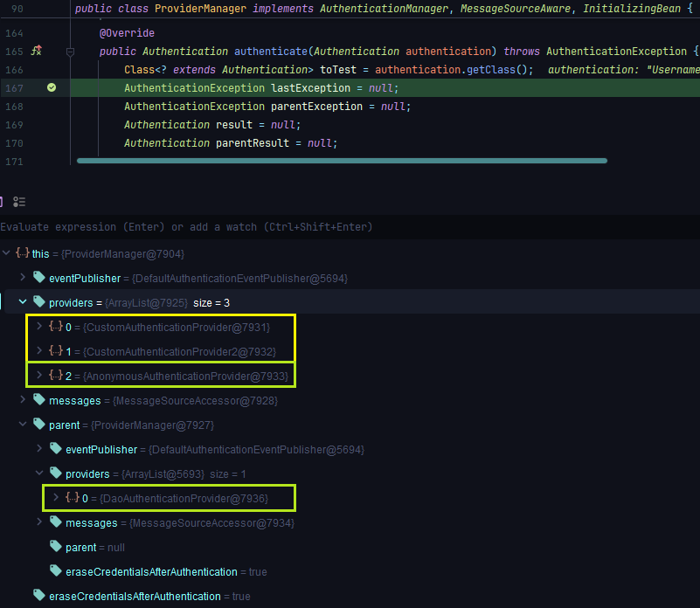The width and height of the screenshot is (700, 608).
Task: Toggle the fold marker on the authenticate method line
Action: [70, 52]
